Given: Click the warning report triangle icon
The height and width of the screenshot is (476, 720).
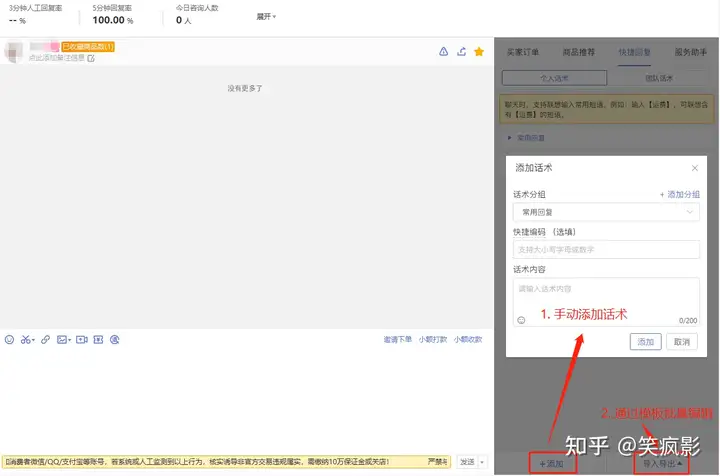Looking at the screenshot, I should (x=443, y=51).
